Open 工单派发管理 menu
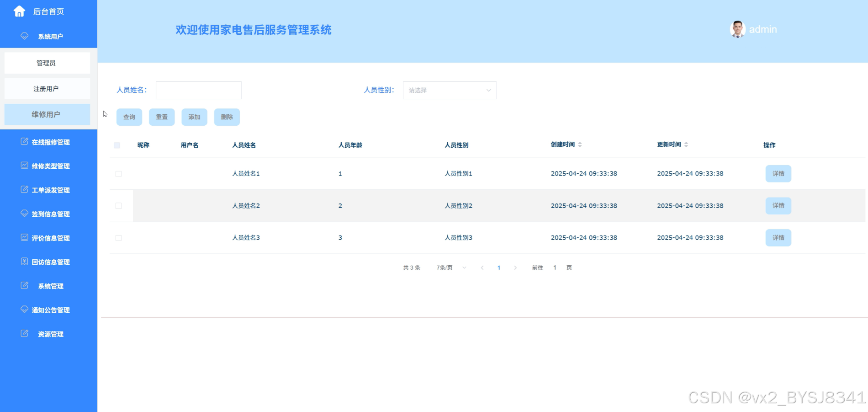The height and width of the screenshot is (412, 868). point(48,190)
